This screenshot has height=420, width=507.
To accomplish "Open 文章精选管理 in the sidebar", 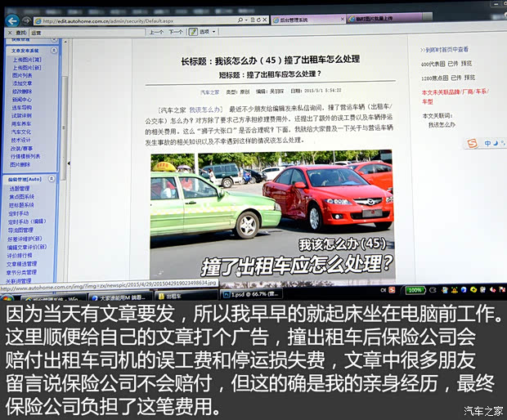I will (x=21, y=264).
